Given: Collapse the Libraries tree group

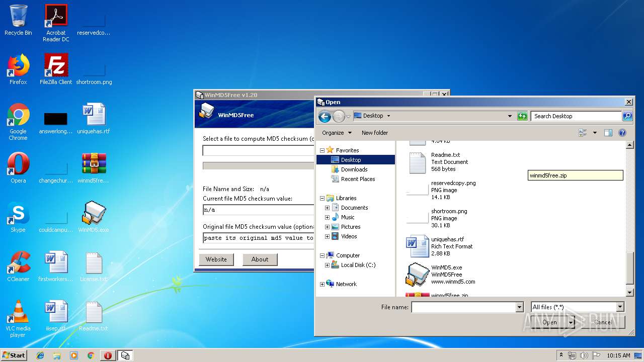Looking at the screenshot, I should [x=322, y=198].
